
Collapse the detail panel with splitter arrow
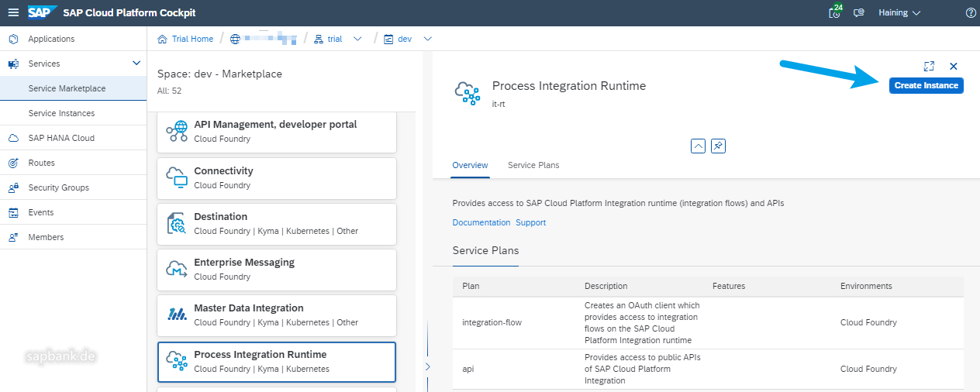(x=427, y=366)
